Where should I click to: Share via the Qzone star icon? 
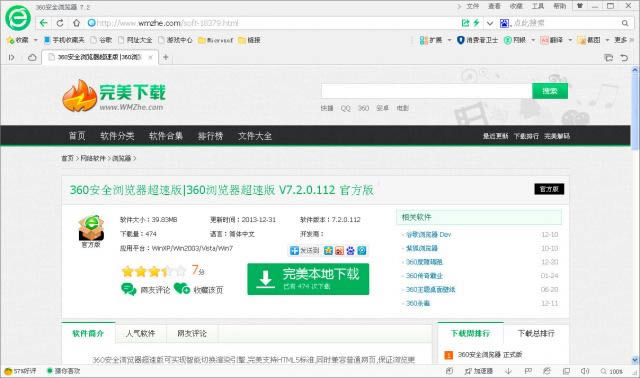coord(329,251)
